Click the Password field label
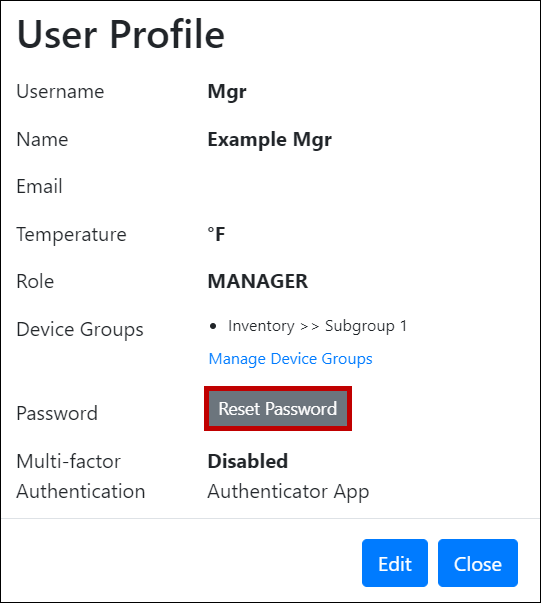Viewport: 541px width, 603px height. click(x=57, y=413)
